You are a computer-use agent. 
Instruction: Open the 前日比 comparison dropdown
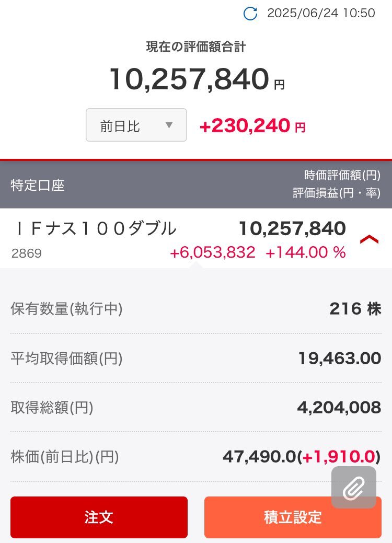pyautogui.click(x=136, y=125)
